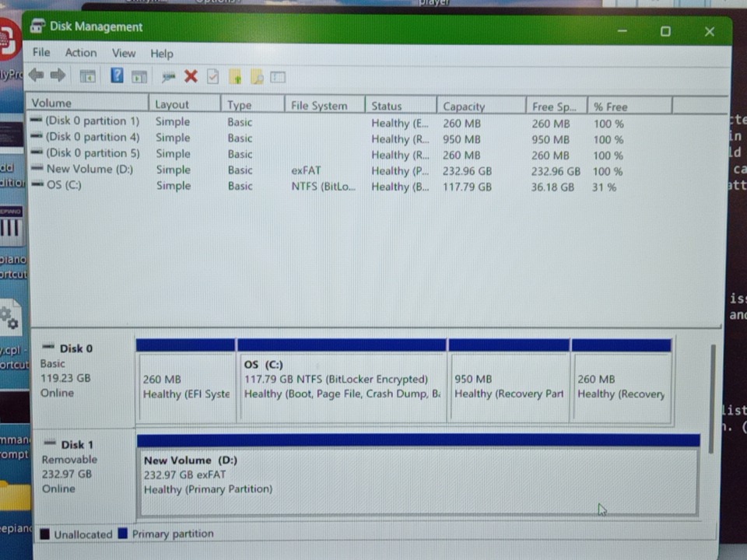747x560 pixels.
Task: Open the File menu
Action: pyautogui.click(x=41, y=52)
